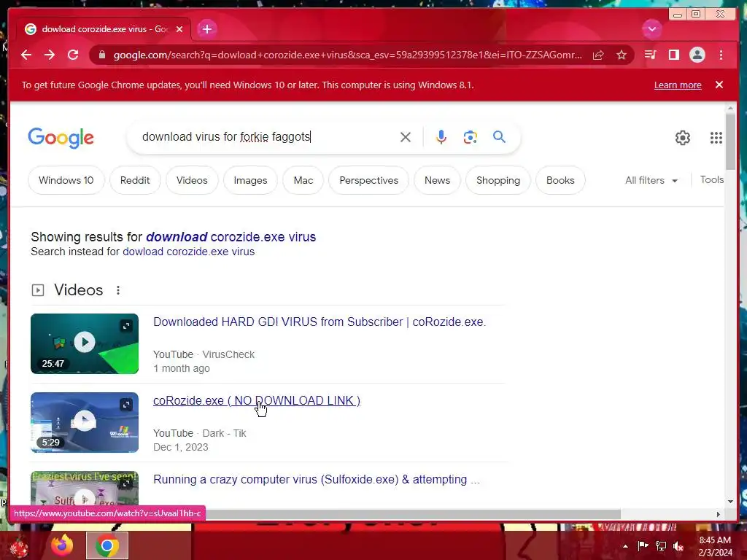Expand preview on the 5:29 video thumbnail
Image resolution: width=747 pixels, height=560 pixels.
coord(126,404)
